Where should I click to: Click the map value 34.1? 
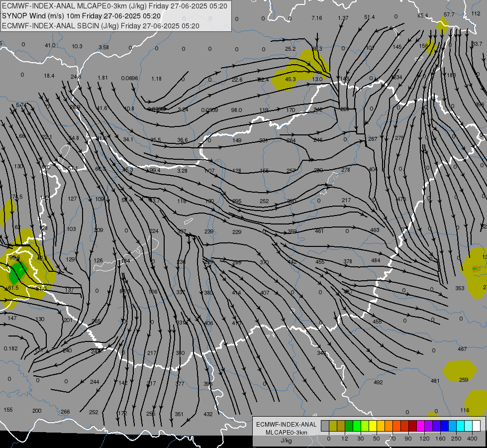pos(128,139)
